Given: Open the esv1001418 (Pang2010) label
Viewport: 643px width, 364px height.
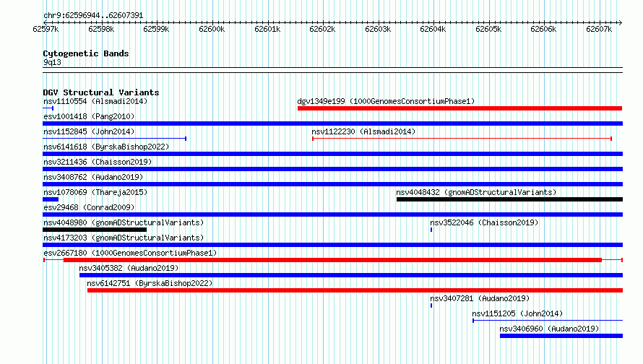Looking at the screenshot, I should coord(89,116).
